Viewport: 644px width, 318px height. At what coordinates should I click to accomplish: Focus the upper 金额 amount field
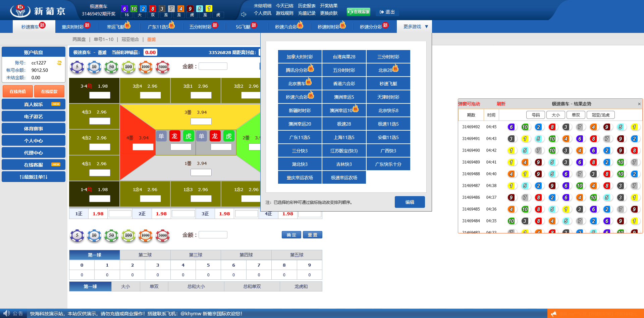[x=213, y=66]
